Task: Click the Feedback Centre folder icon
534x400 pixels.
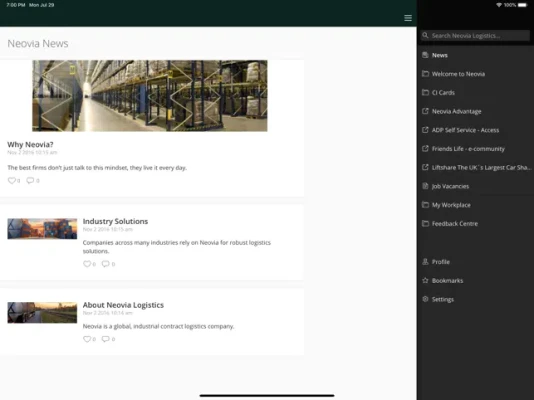Action: click(425, 223)
